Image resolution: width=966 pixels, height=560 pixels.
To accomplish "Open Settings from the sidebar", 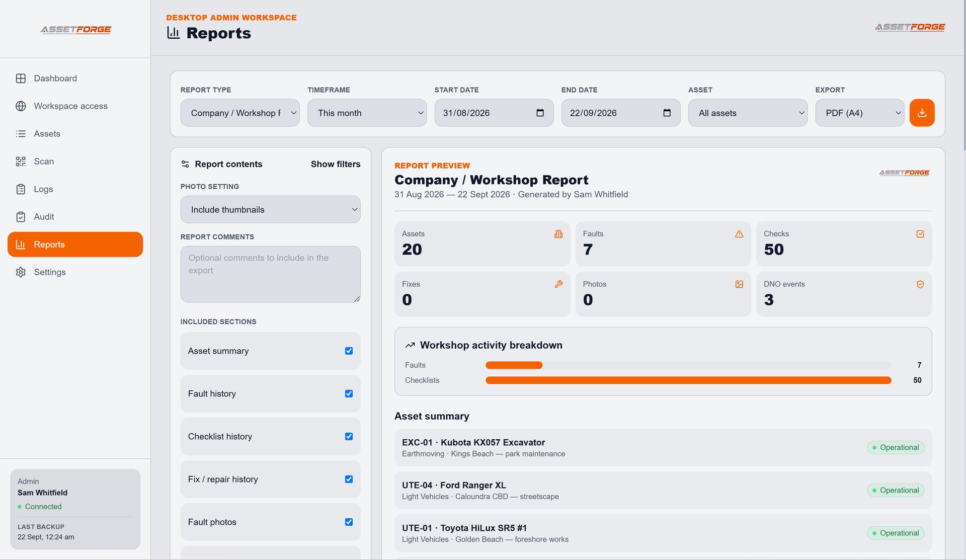I will pos(75,272).
